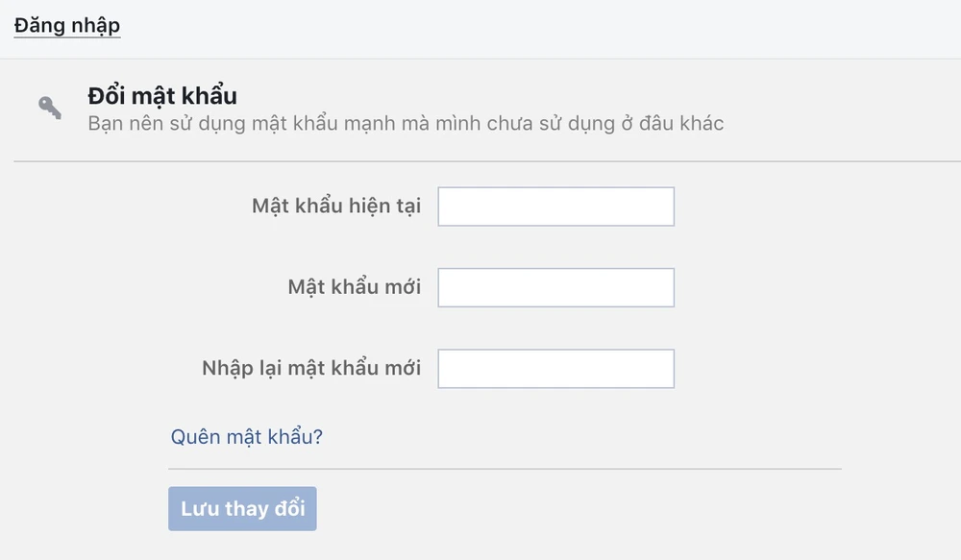Place cursor in the new password box
Image resolution: width=961 pixels, height=560 pixels.
pos(555,287)
